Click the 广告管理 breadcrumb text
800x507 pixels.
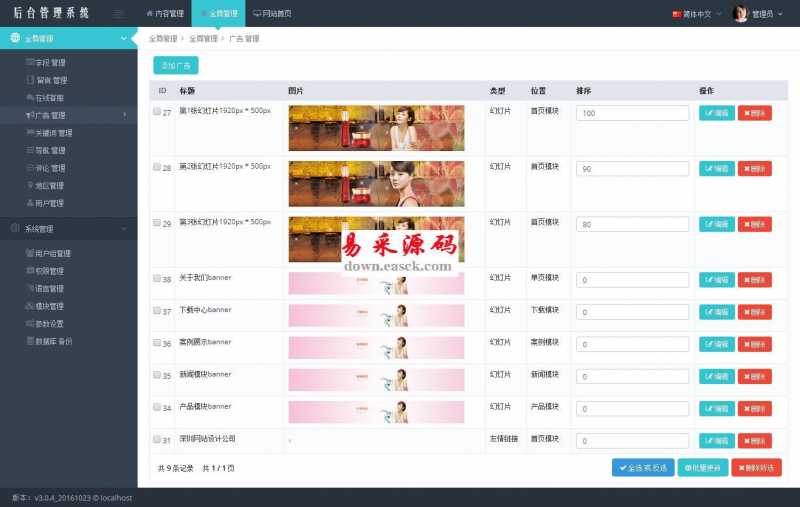point(244,39)
